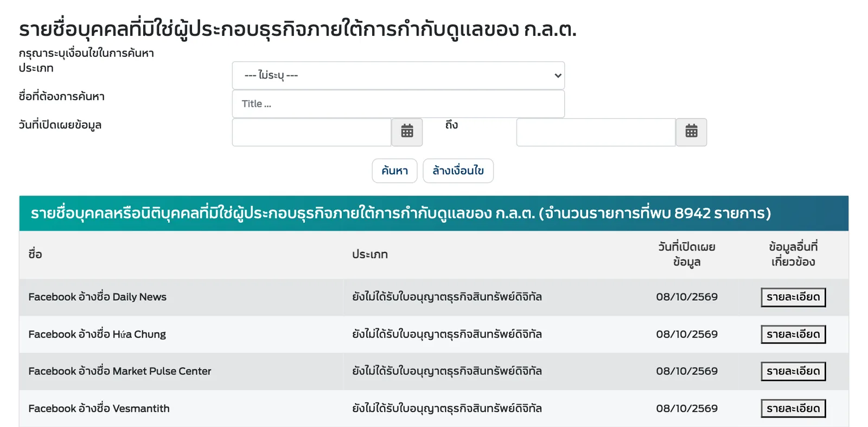
Task: Click the วันที่เปิดเผยข้อมูล column header
Action: [687, 254]
